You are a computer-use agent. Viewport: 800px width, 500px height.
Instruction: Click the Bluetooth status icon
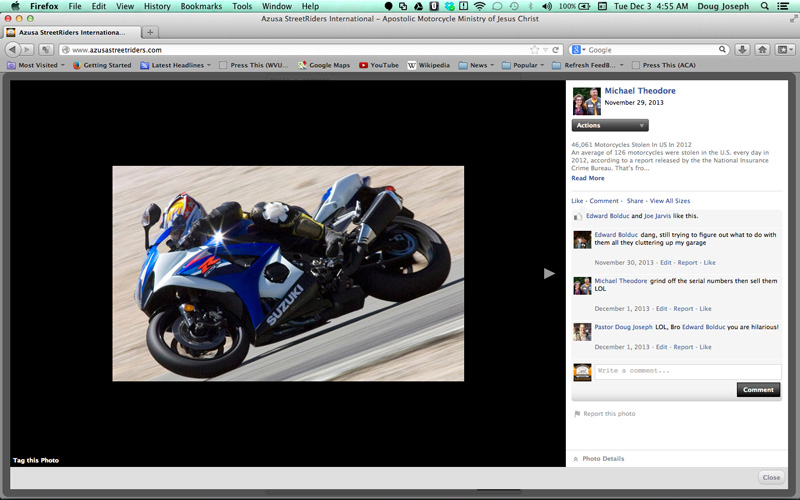click(530, 6)
